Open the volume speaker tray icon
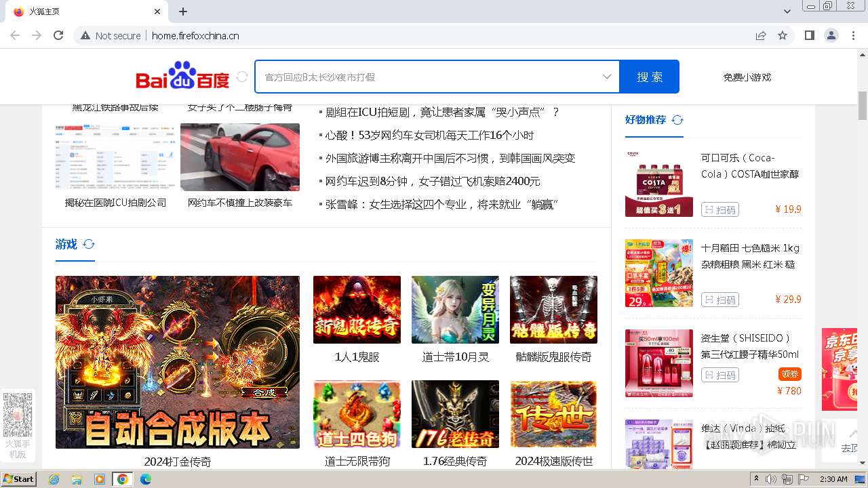 (x=770, y=479)
